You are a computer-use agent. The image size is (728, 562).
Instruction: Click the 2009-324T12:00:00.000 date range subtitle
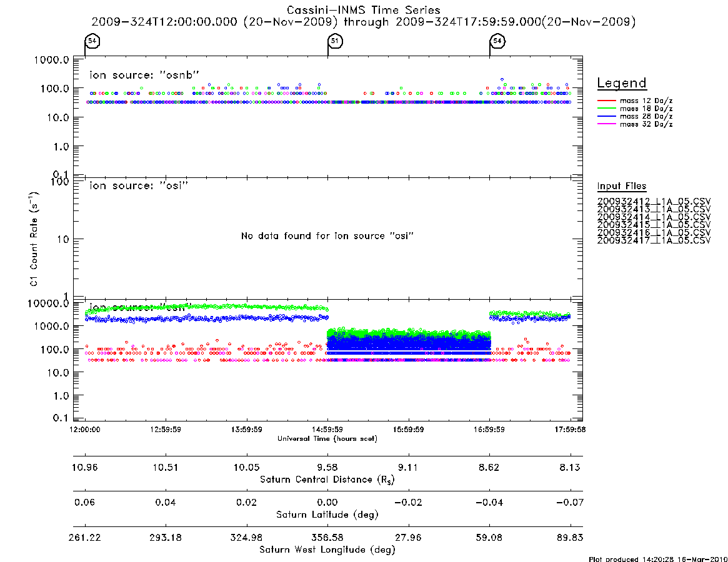(x=364, y=22)
